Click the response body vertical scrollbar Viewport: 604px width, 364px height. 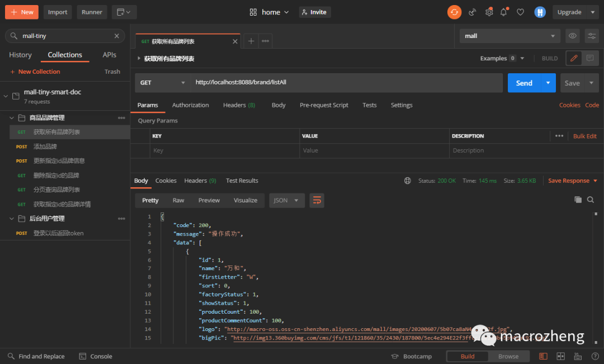[x=596, y=277]
